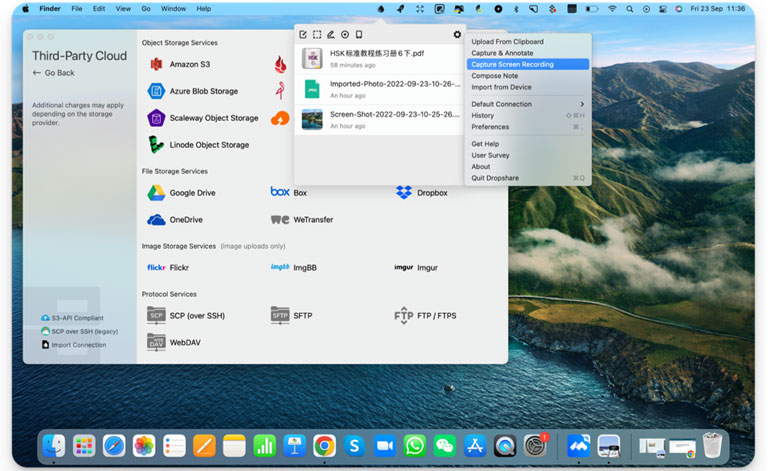Open WhatsApp in the Dock
Image resolution: width=768 pixels, height=471 pixels.
[x=415, y=446]
